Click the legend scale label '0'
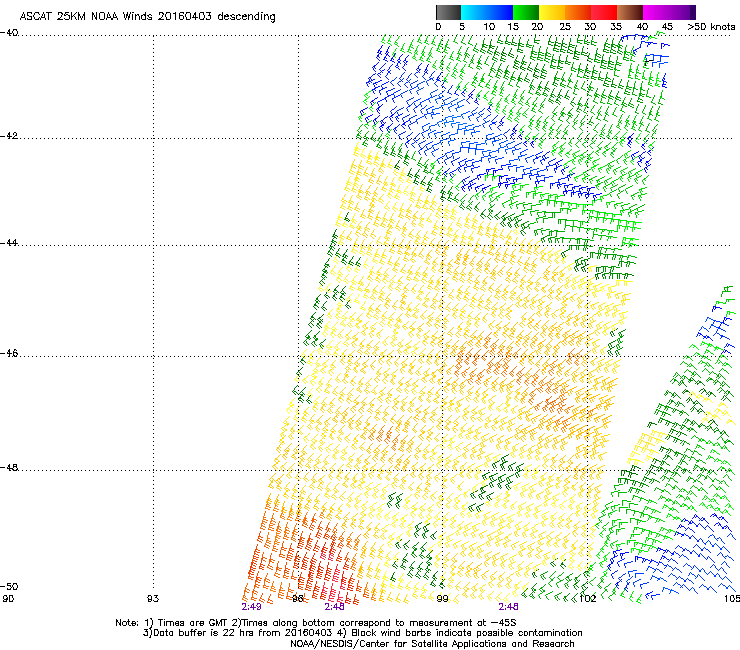The width and height of the screenshot is (740, 650). click(x=438, y=27)
